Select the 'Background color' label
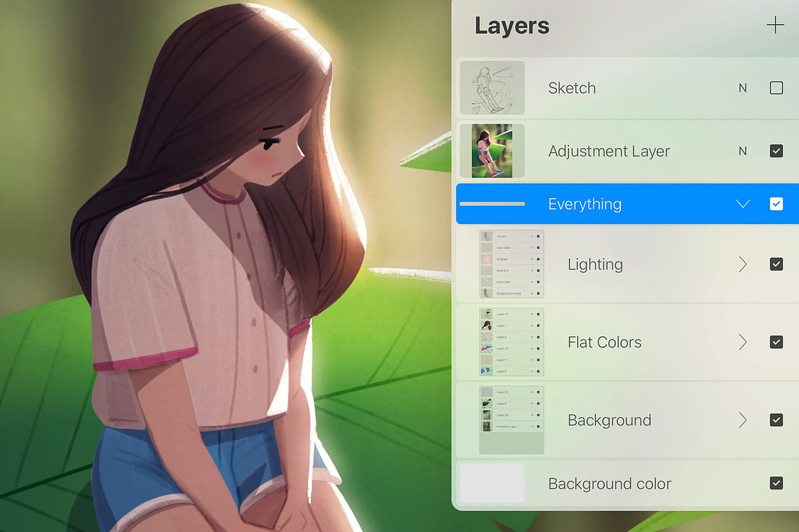799x532 pixels. (609, 483)
